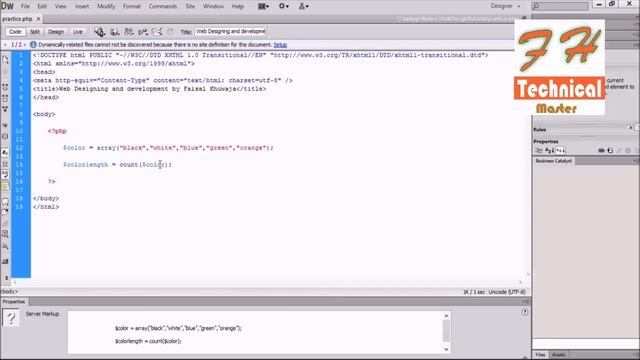Click the Refresh design view icon
This screenshot has width=640, height=360.
(x=170, y=32)
